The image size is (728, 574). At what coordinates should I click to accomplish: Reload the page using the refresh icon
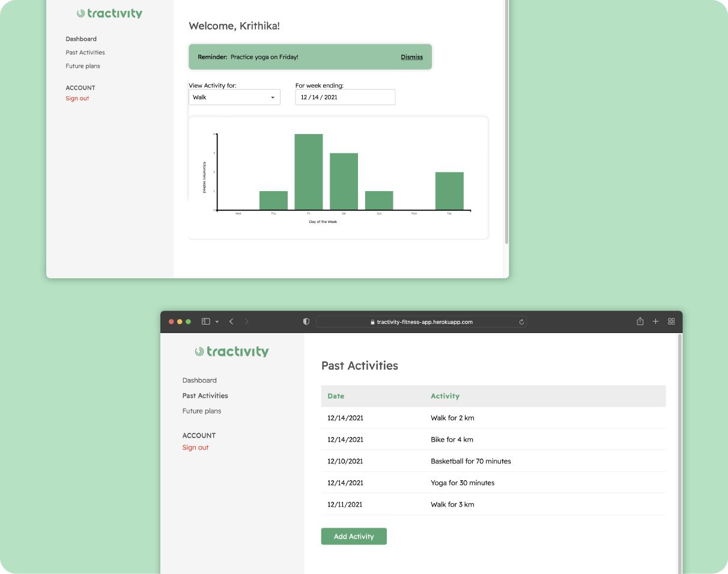click(521, 322)
